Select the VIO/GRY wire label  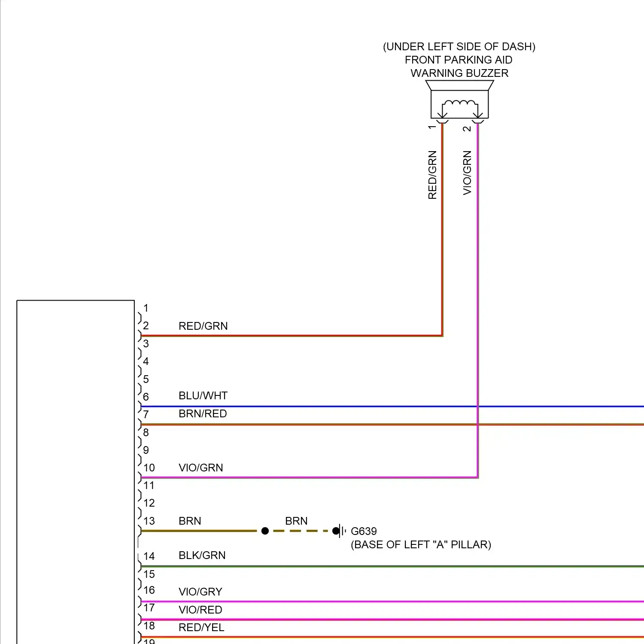click(200, 592)
